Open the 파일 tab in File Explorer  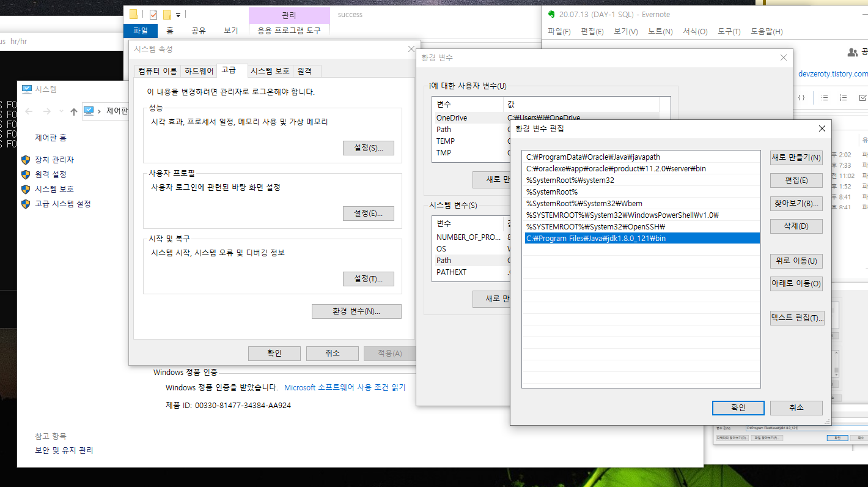141,31
